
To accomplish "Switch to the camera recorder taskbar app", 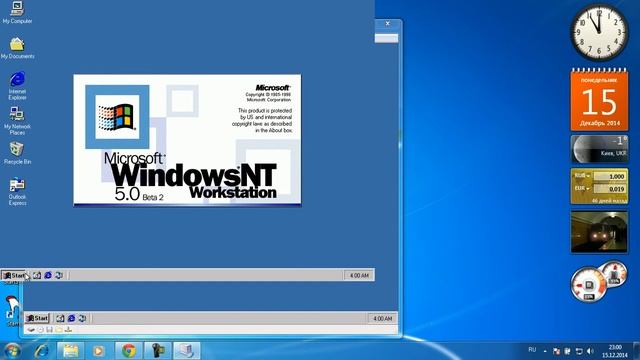I will [x=158, y=351].
